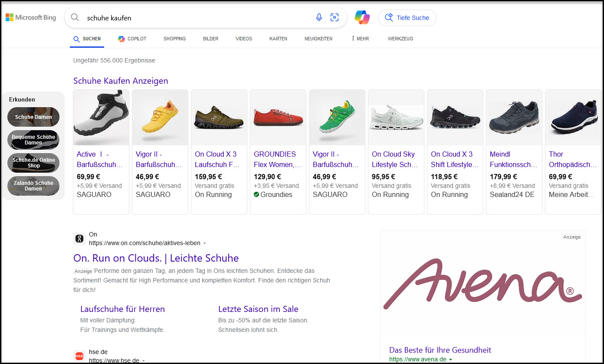The height and width of the screenshot is (364, 604).
Task: Open the NEUIGKEITEN tab
Action: (318, 39)
